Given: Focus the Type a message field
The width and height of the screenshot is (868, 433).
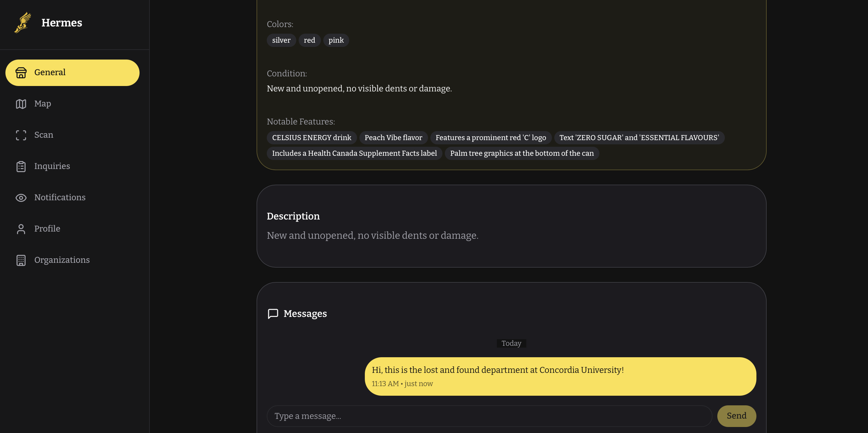Looking at the screenshot, I should click(489, 416).
